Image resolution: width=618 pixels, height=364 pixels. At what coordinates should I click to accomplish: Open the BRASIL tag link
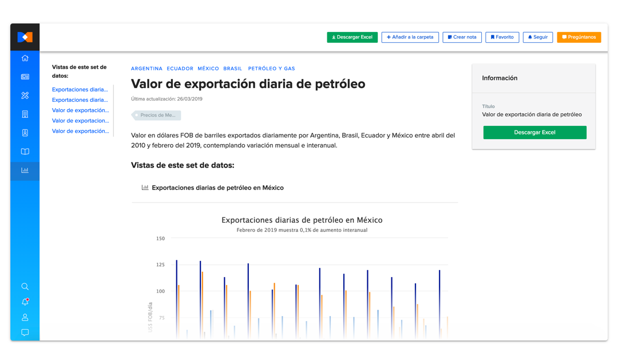[x=232, y=69]
